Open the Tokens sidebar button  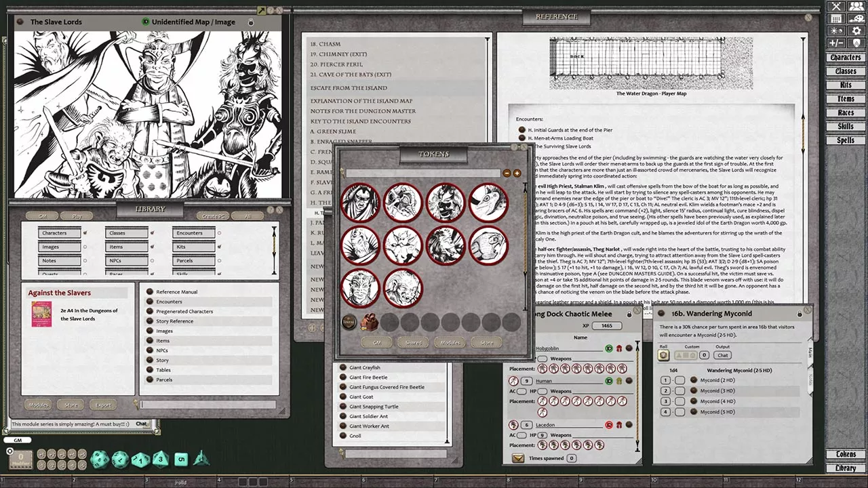pyautogui.click(x=846, y=454)
